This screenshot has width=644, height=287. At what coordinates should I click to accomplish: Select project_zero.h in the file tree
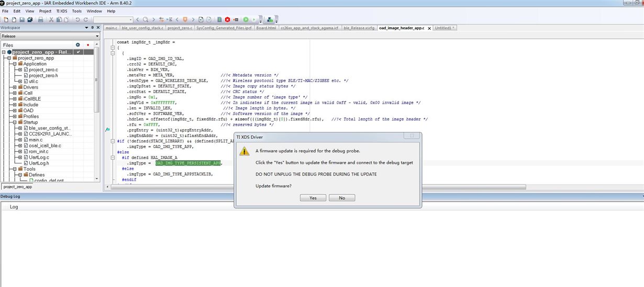(43, 75)
